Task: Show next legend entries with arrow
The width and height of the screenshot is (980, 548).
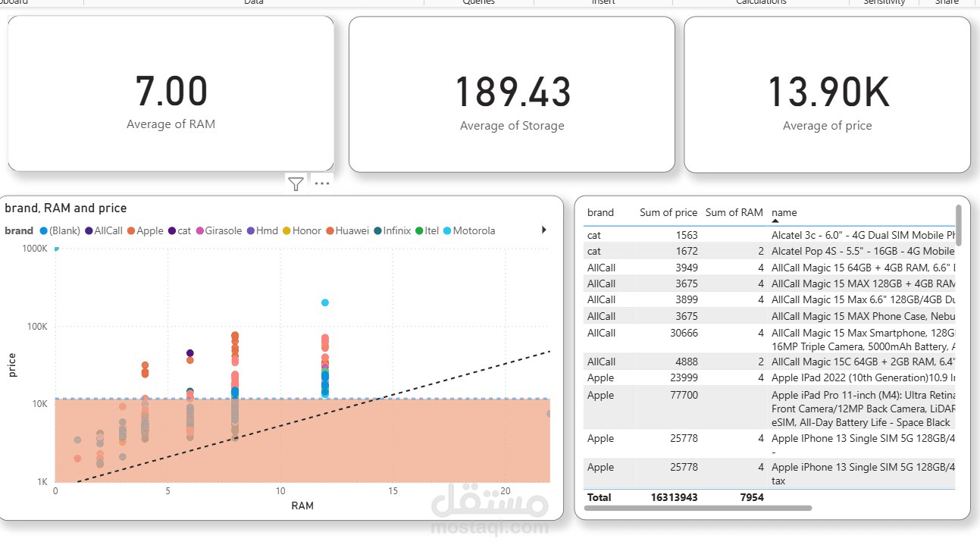Action: point(544,230)
